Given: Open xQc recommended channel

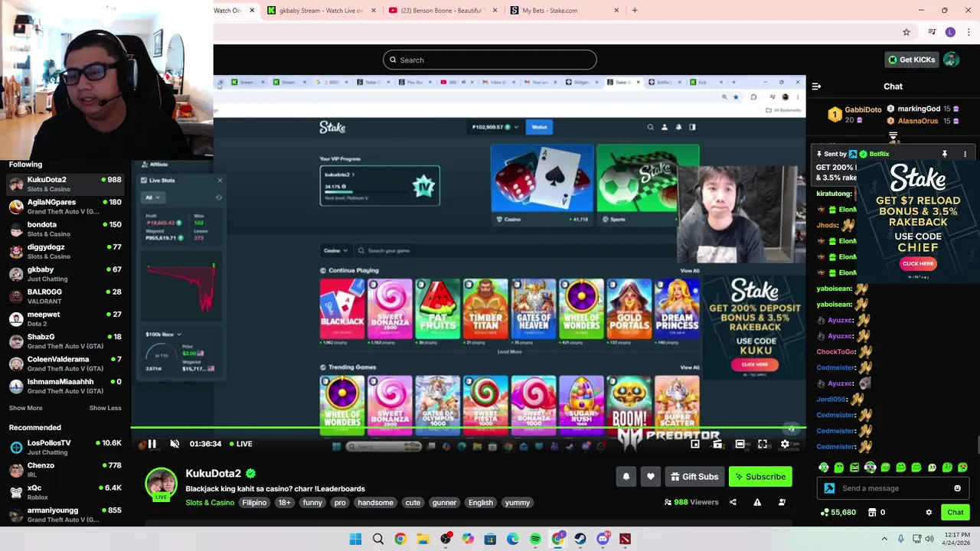Looking at the screenshot, I should click(65, 492).
